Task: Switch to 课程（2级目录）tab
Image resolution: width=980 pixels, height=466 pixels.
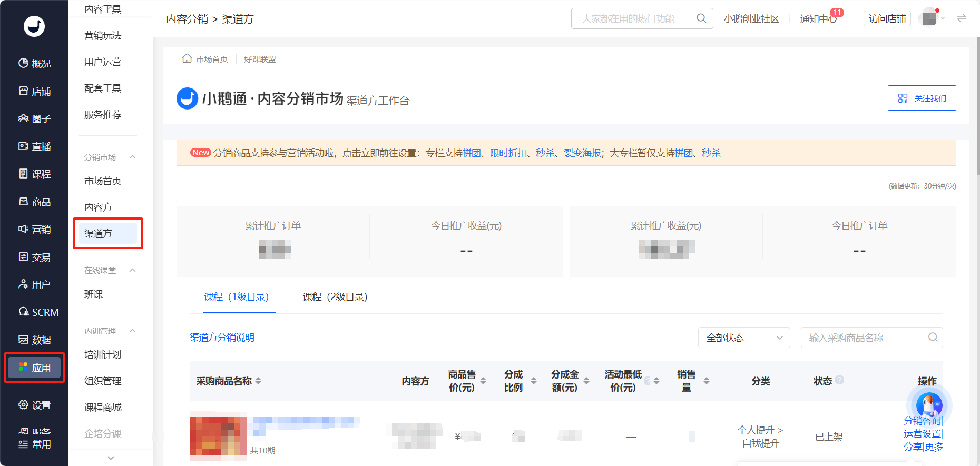Action: pyautogui.click(x=335, y=297)
